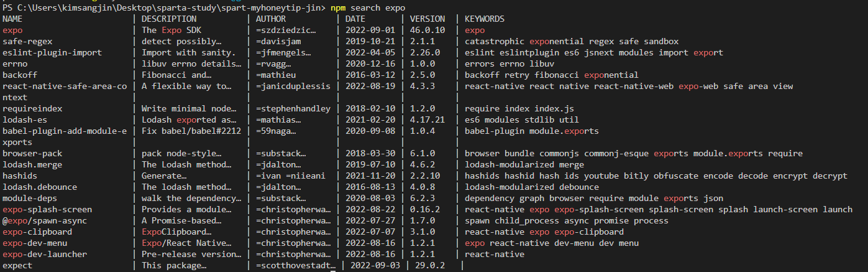Click the VERSION column header
Image resolution: width=868 pixels, height=272 pixels.
427,19
